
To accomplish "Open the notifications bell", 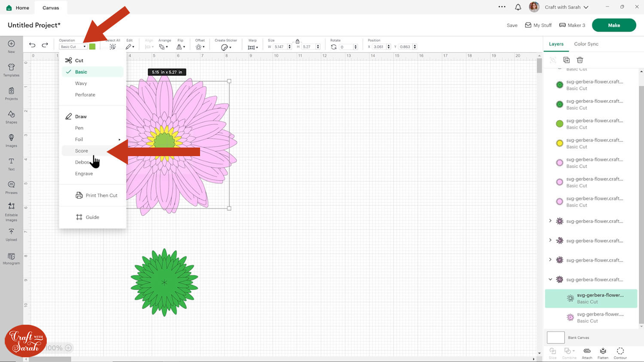I will click(518, 7).
